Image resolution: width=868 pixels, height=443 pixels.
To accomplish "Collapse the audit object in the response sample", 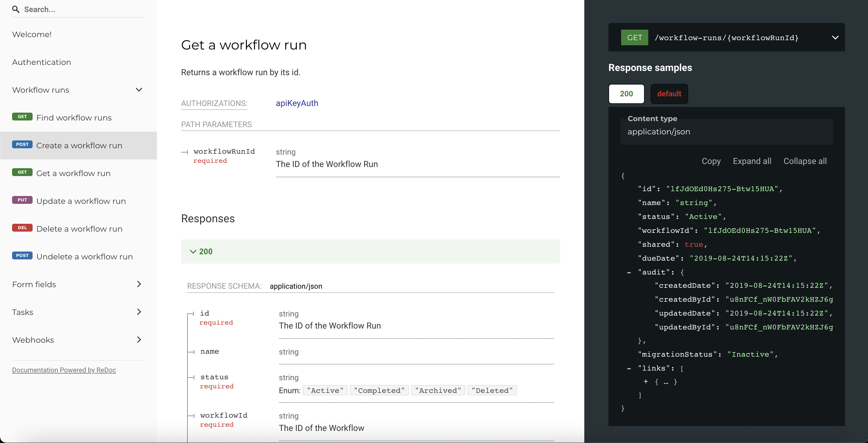I will (x=629, y=272).
